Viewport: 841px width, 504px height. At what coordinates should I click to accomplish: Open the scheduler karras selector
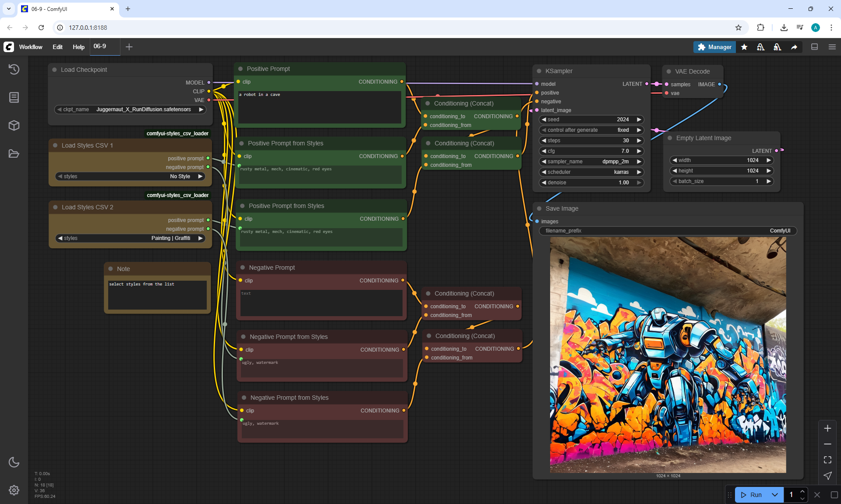point(591,172)
